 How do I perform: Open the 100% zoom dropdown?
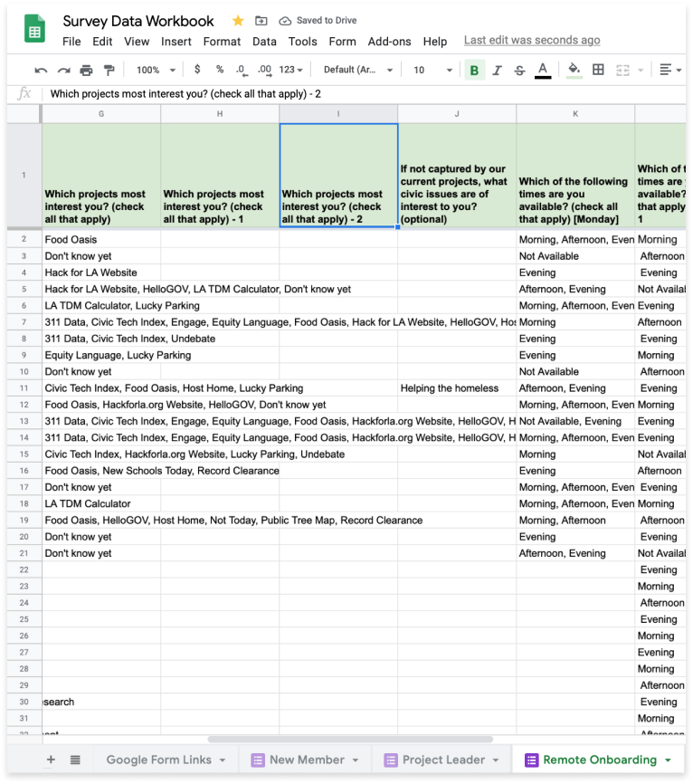(x=156, y=70)
